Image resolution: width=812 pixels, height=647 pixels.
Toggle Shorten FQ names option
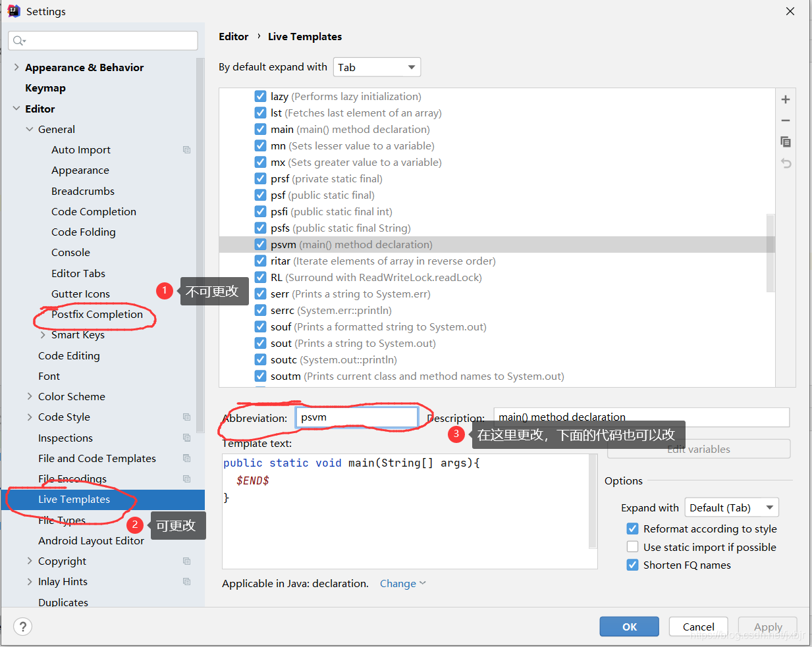pos(632,565)
